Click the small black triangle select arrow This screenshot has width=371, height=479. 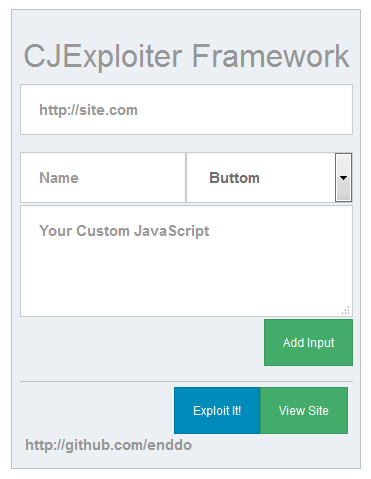tap(343, 178)
